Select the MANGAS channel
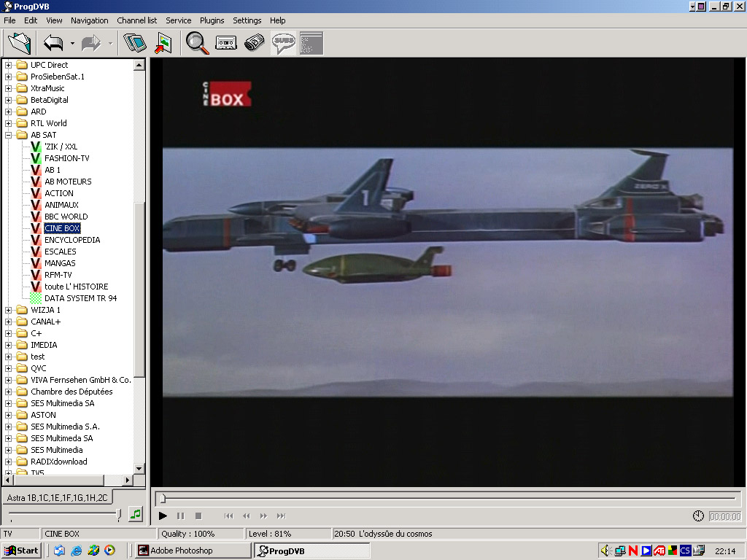747x560 pixels. click(x=60, y=263)
